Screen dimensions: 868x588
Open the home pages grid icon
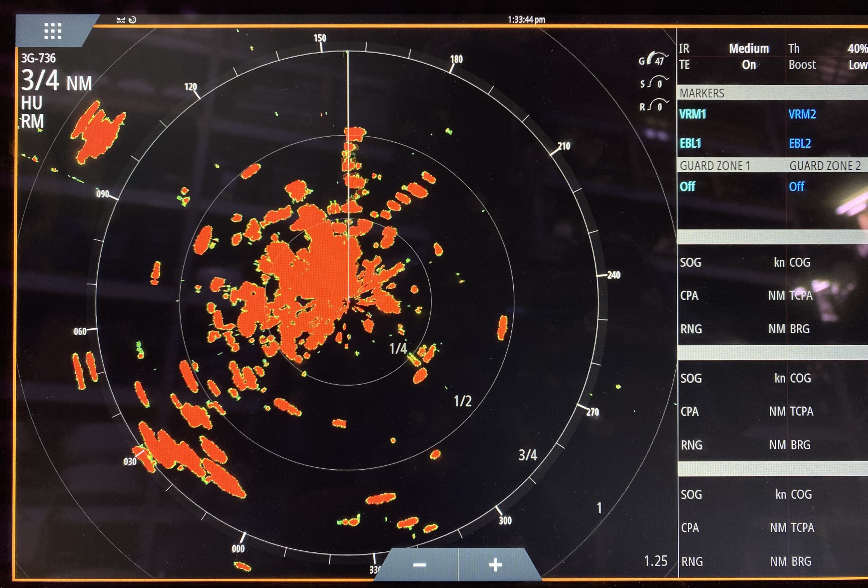52,31
